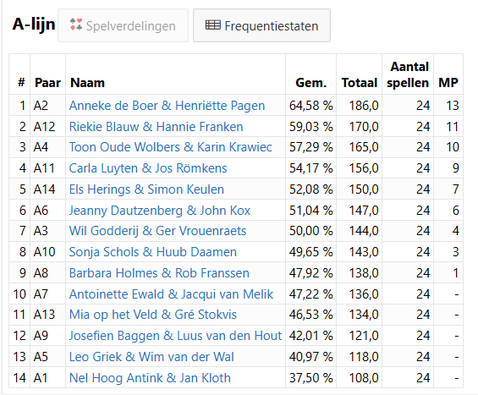Click the card suits icon on Spelverdelingen
Image resolution: width=478 pixels, height=395 pixels.
[x=76, y=25]
